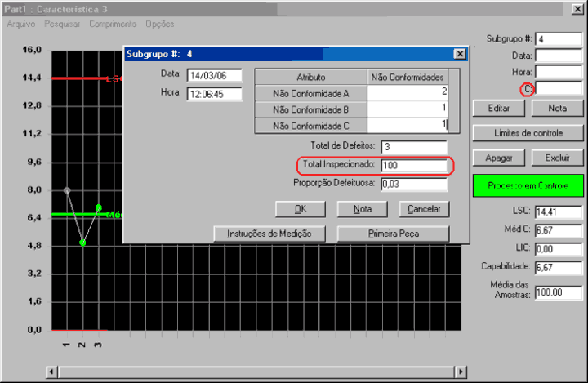This screenshot has width=588, height=383.
Task: Click the LSC field showing 14,41
Action: (559, 212)
